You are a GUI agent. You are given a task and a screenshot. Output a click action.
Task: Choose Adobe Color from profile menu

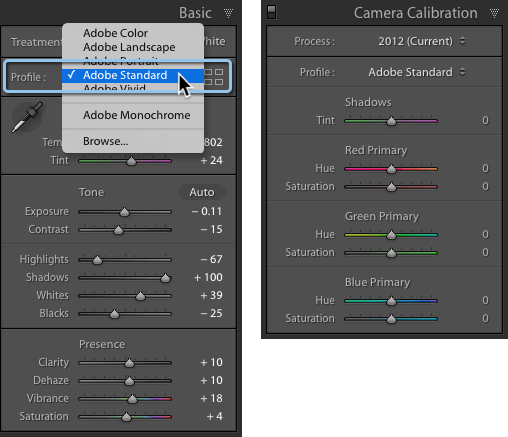tap(115, 33)
